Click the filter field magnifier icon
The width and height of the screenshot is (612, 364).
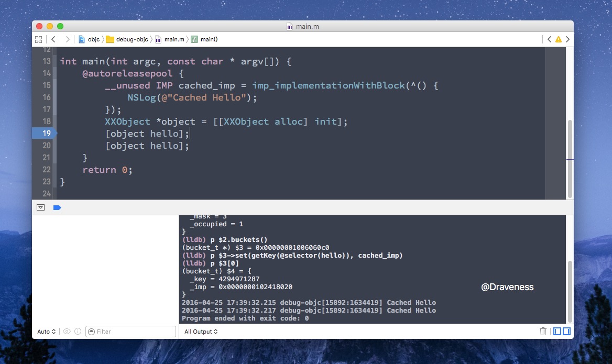click(92, 332)
